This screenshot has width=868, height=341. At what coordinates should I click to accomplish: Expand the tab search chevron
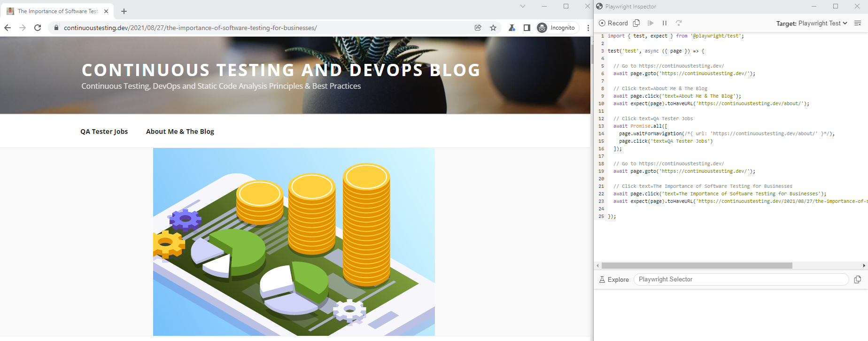[523, 6]
